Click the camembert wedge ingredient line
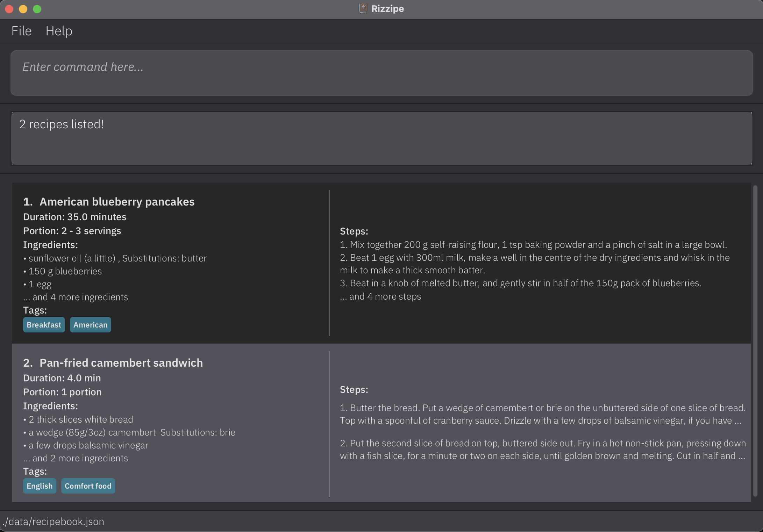 (129, 432)
